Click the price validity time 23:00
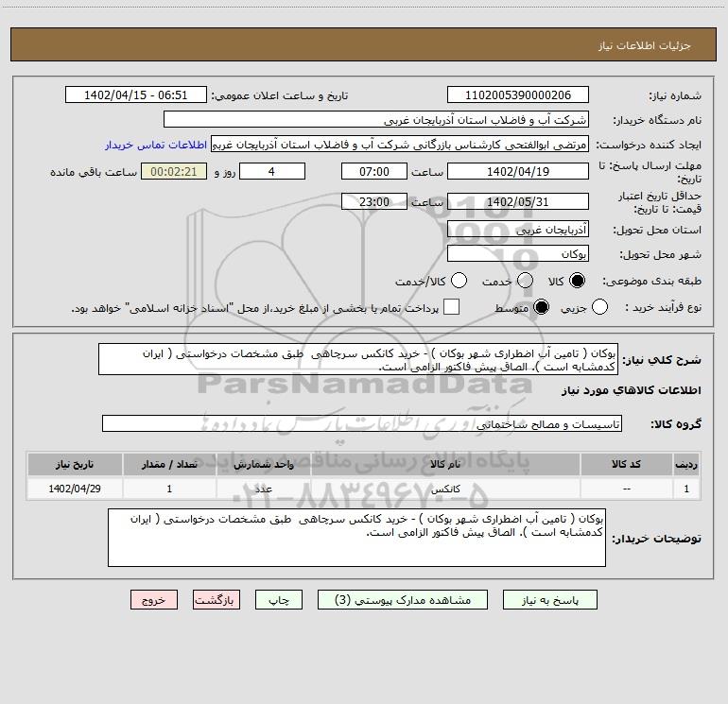Viewport: 728px width, 704px height. [374, 201]
